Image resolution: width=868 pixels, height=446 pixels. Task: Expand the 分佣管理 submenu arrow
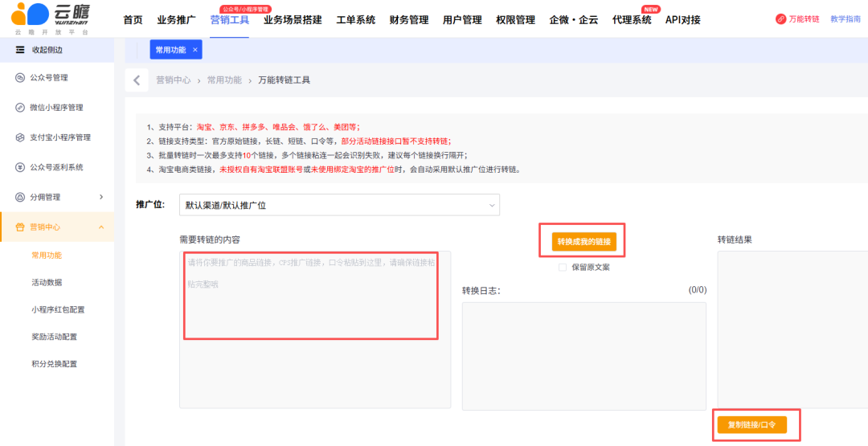click(101, 197)
